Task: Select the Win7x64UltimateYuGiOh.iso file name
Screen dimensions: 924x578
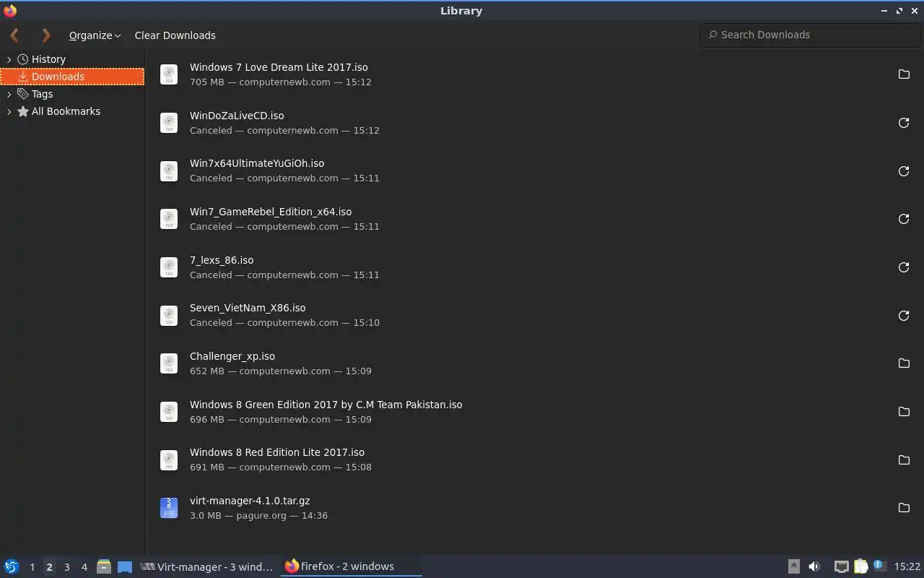Action: pos(257,163)
